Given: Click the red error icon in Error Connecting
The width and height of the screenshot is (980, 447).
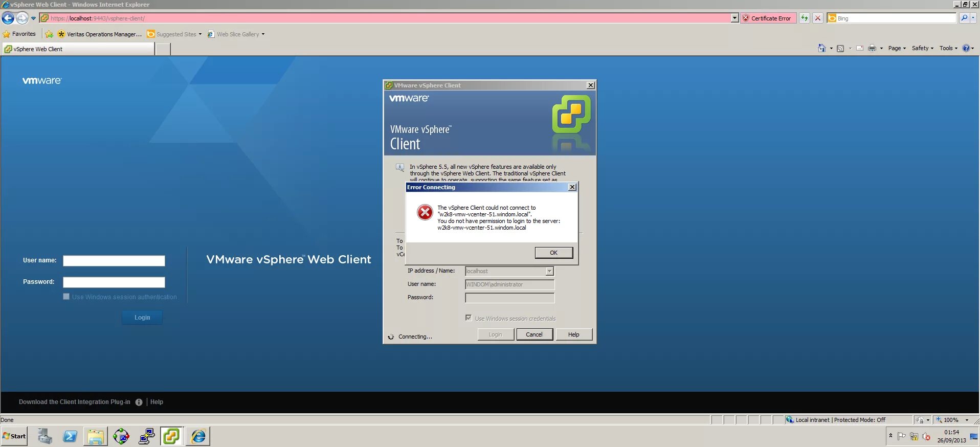Looking at the screenshot, I should click(x=425, y=212).
